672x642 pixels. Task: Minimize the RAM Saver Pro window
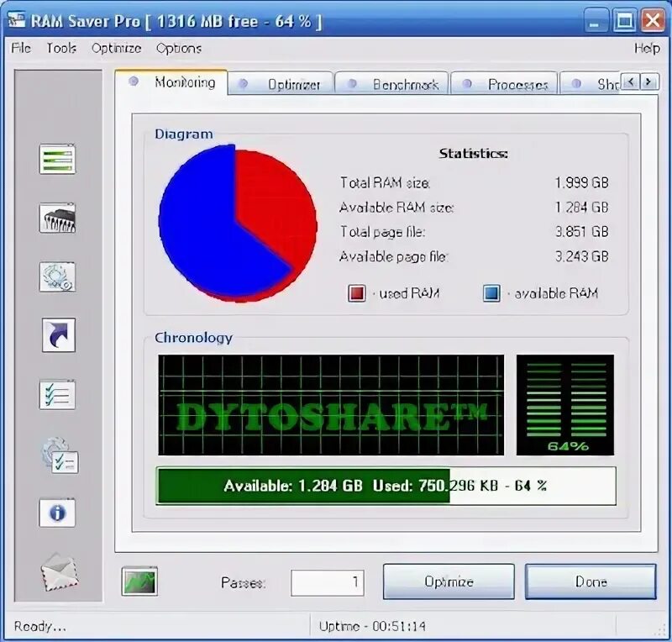pos(595,20)
